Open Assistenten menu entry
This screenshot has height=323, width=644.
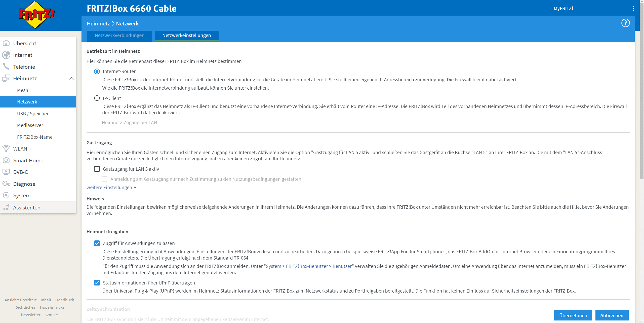[x=38, y=207]
